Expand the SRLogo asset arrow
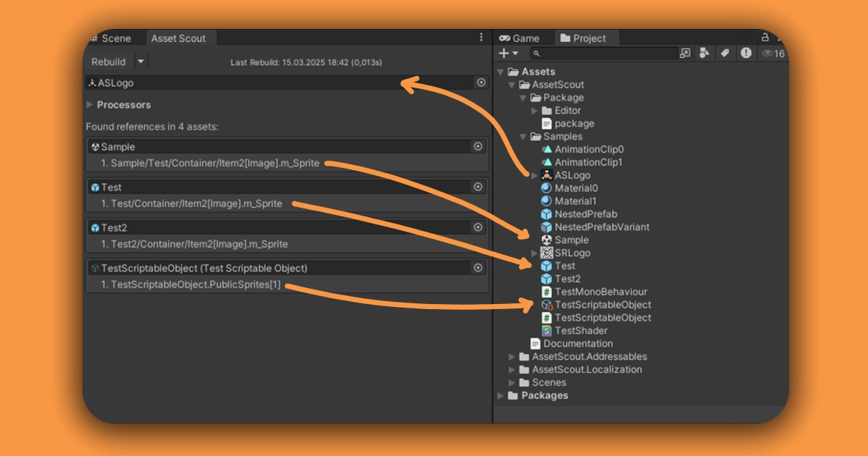The image size is (868, 456). coord(535,253)
